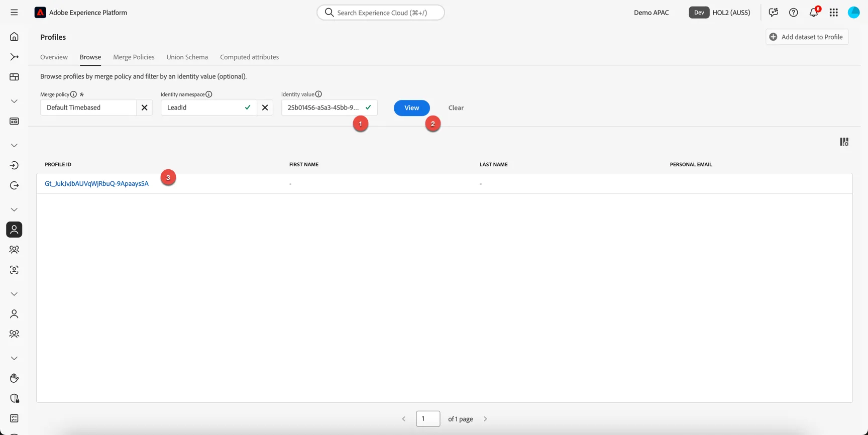Image resolution: width=868 pixels, height=435 pixels.
Task: Open the Identity namespace combo box
Action: tap(209, 107)
